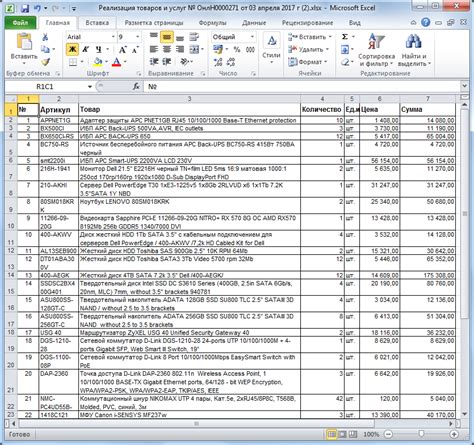
Task: Toggle Underline formatting button Ч
Action: tap(99, 49)
